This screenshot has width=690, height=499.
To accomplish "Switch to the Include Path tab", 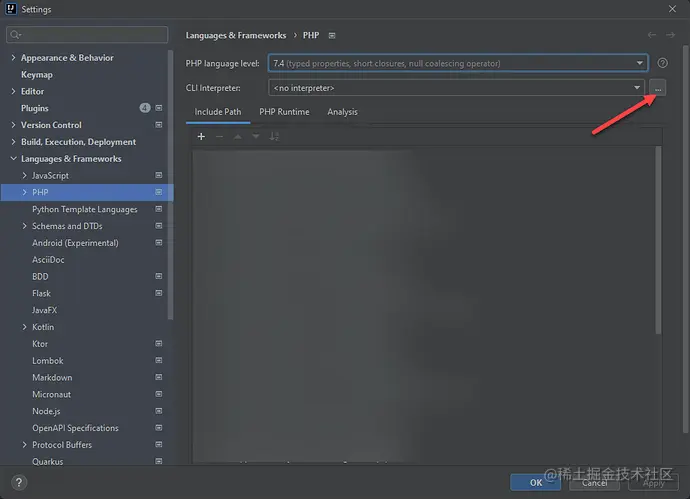I will [218, 112].
